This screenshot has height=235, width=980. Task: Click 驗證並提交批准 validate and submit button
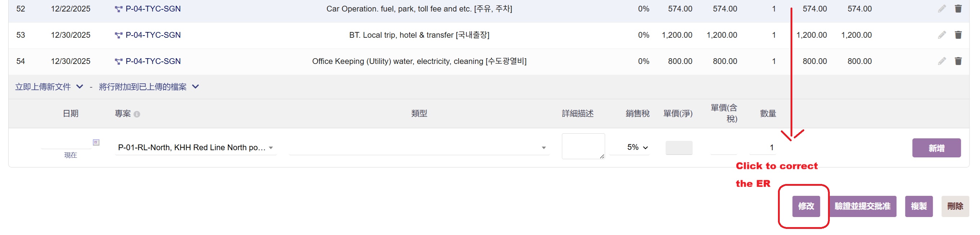point(862,206)
